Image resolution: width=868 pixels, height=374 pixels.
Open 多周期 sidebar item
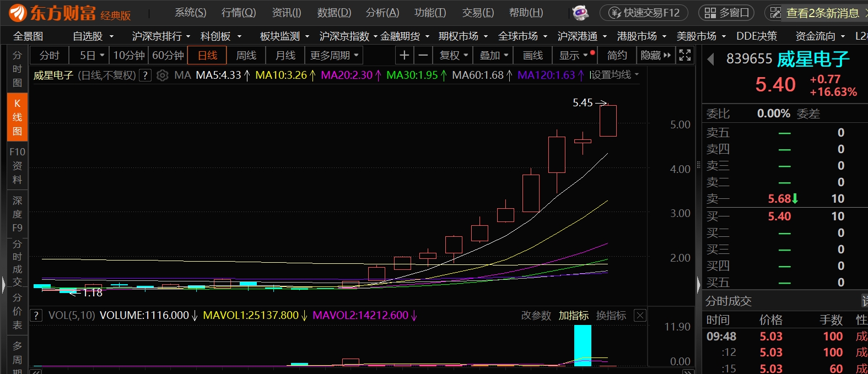(17, 357)
